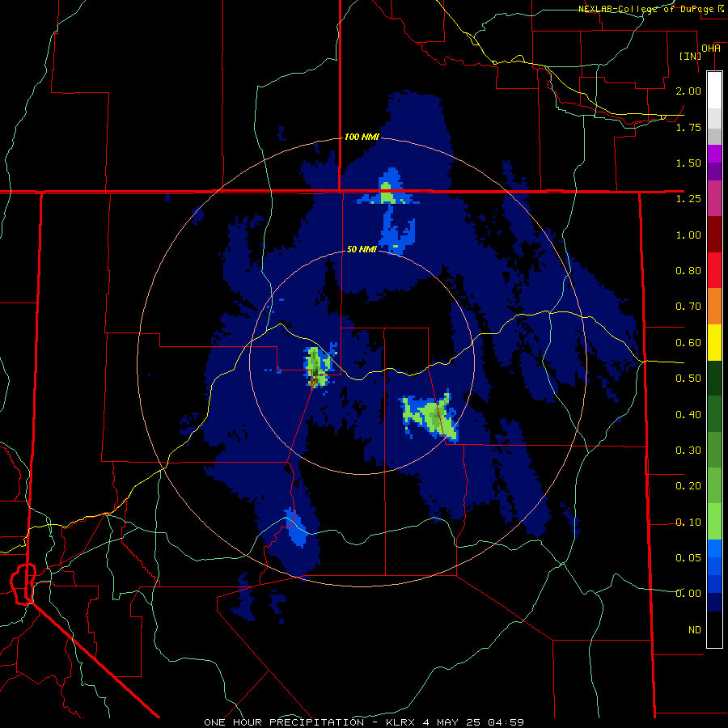Select the dark maroon legend swatch
Viewport: 728px width, 728px height.
714,235
